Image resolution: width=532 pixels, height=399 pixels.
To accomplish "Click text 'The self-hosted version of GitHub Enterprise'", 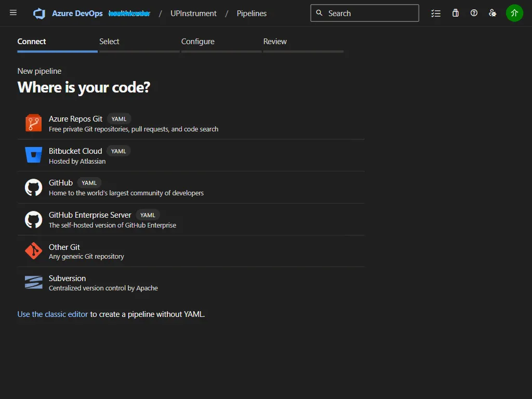I will click(112, 225).
